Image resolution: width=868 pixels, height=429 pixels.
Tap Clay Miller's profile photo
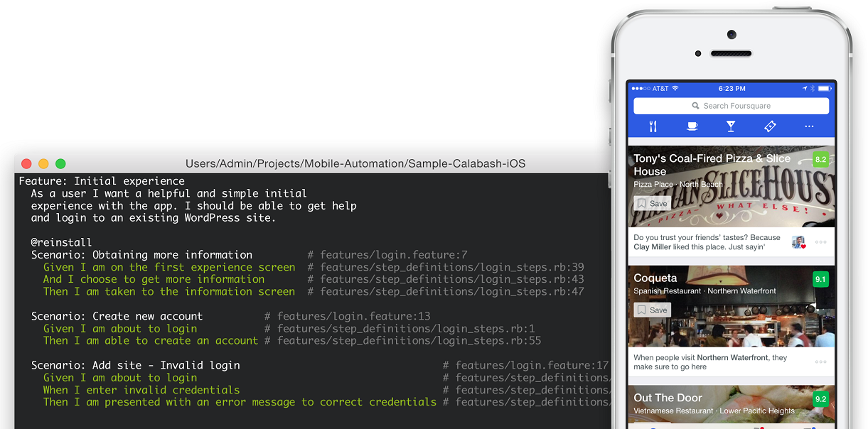[799, 242]
